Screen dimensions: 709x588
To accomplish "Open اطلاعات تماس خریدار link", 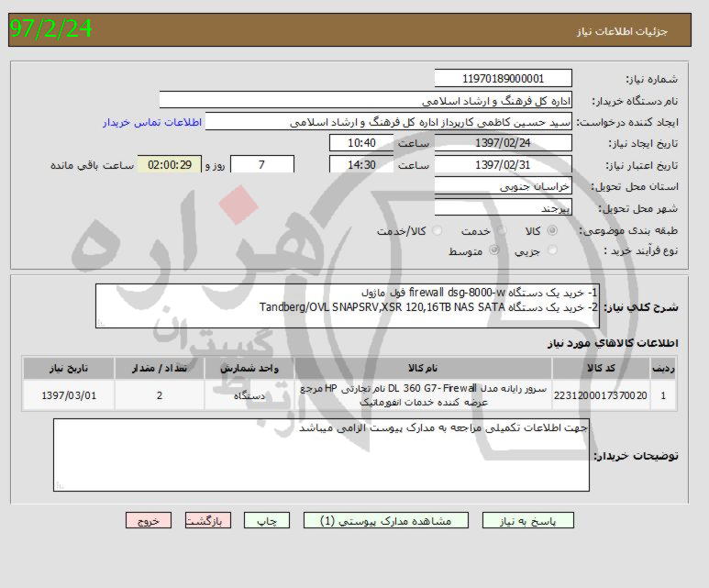I will 152,123.
